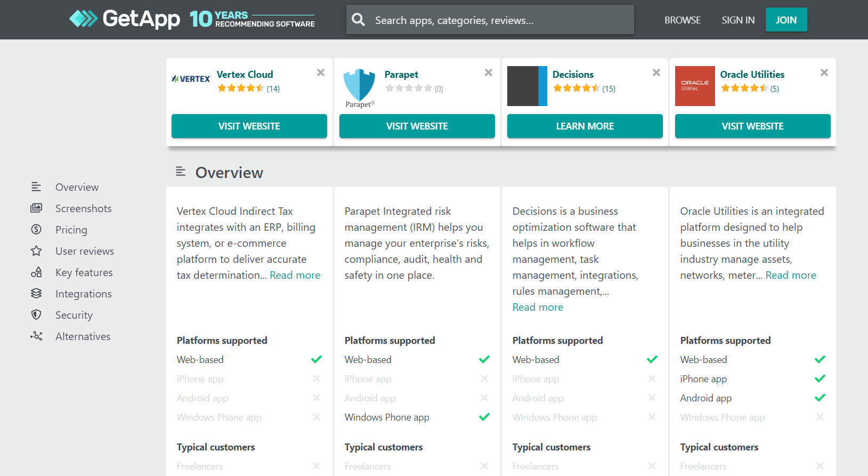Click VISIT WEBSITE for Oracle Utilities
The height and width of the screenshot is (476, 868).
pyautogui.click(x=753, y=126)
